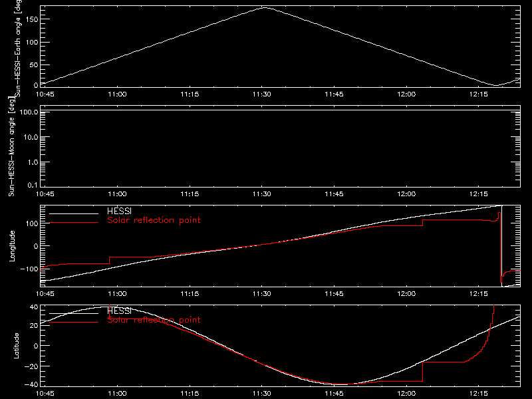532x399 pixels.
Task: Click the 0.1 tick on Moon angle plot
Action: point(33,185)
